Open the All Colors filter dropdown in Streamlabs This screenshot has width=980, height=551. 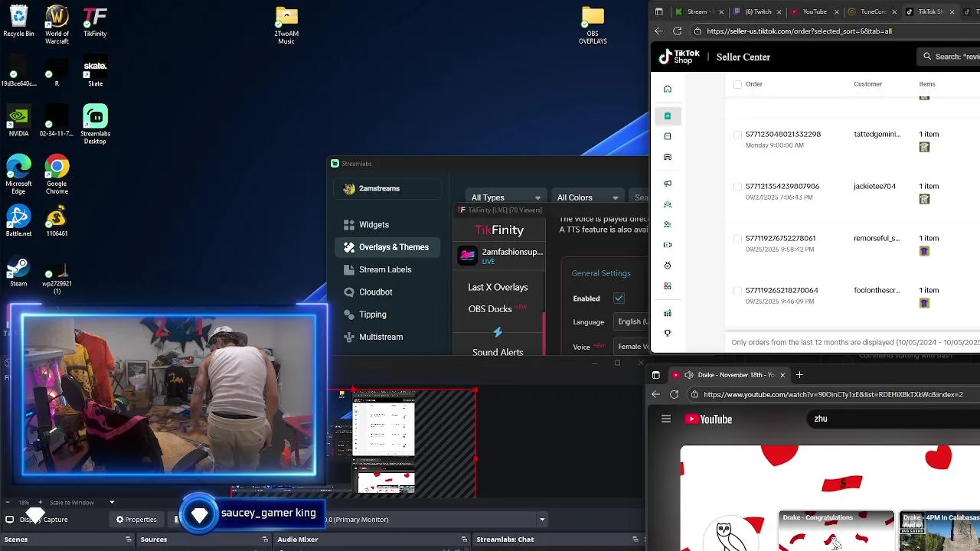[587, 197]
